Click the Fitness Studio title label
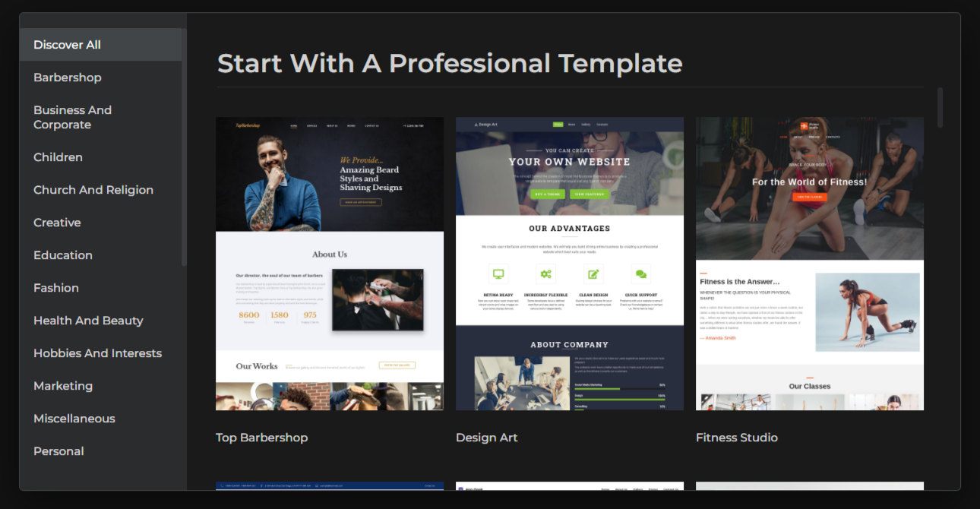 click(x=737, y=438)
